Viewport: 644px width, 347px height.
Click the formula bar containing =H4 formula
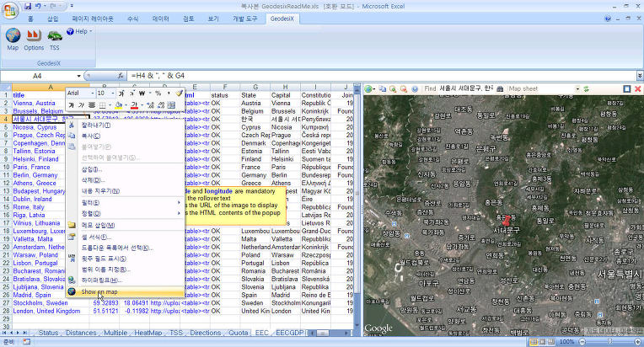(382, 76)
